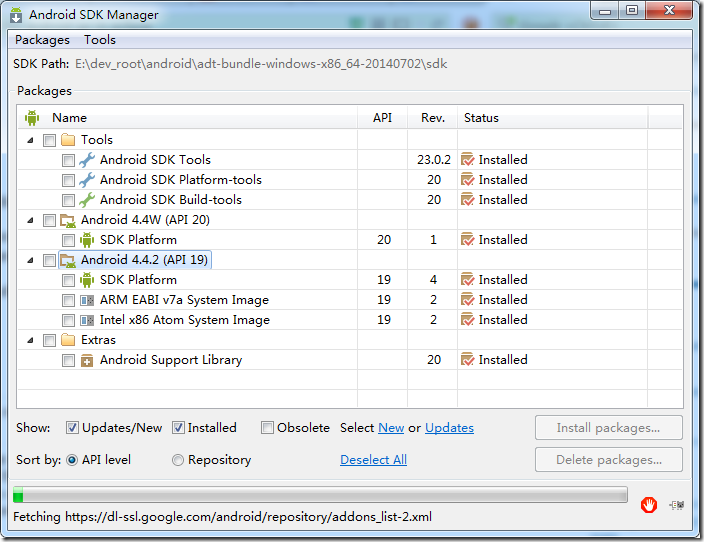This screenshot has width=704, height=542.
Task: Collapse the Android 4.4.2 (API 19) group
Action: tap(30, 260)
